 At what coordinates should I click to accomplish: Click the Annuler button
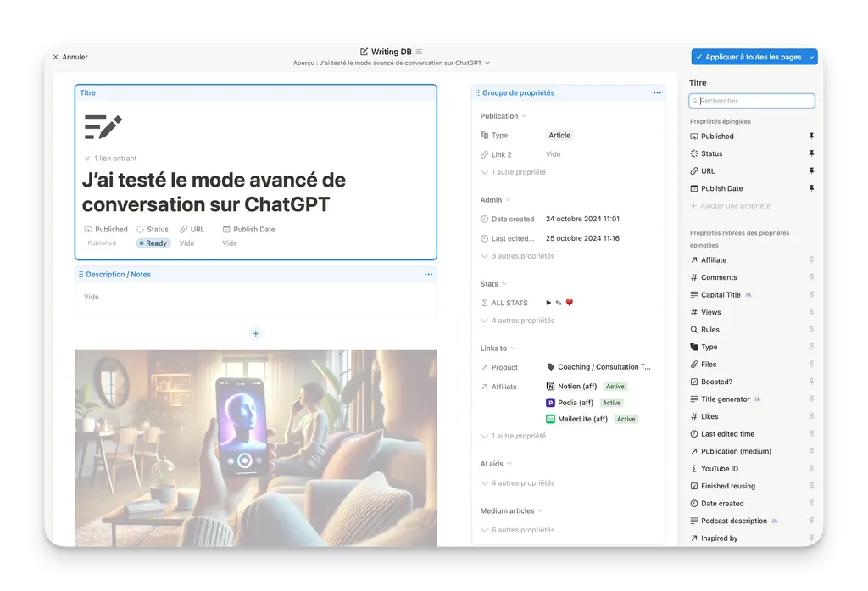[70, 57]
